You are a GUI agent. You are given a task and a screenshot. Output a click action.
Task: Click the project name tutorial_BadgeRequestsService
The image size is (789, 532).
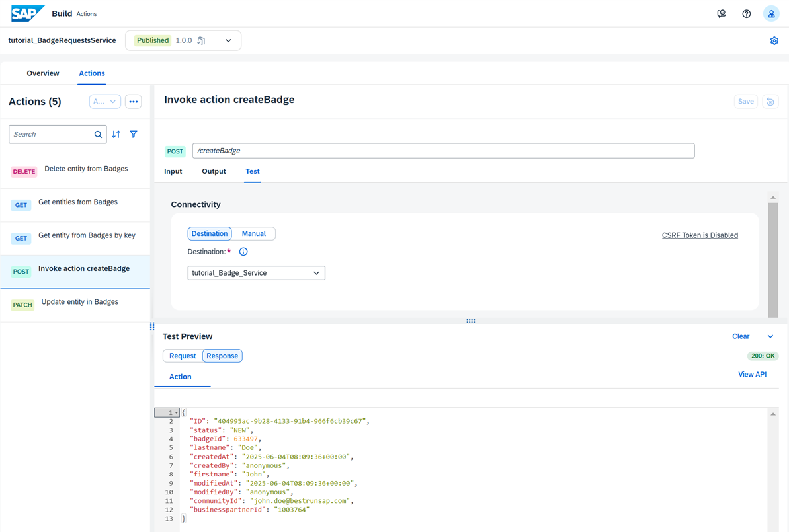[x=62, y=41]
